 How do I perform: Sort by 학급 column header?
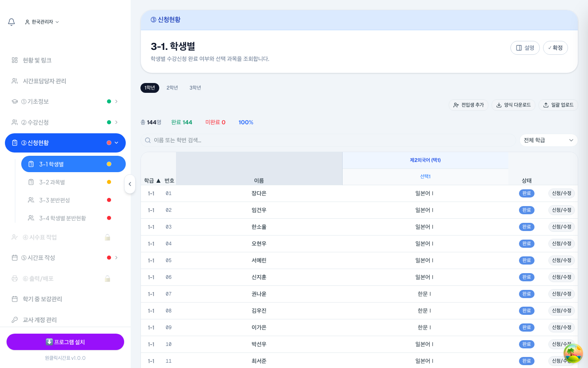tap(152, 181)
